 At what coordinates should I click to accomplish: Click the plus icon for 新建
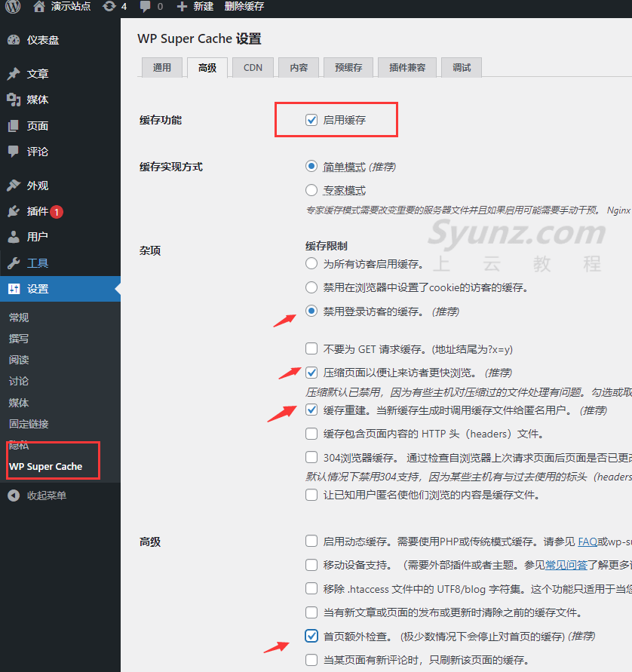click(x=182, y=7)
